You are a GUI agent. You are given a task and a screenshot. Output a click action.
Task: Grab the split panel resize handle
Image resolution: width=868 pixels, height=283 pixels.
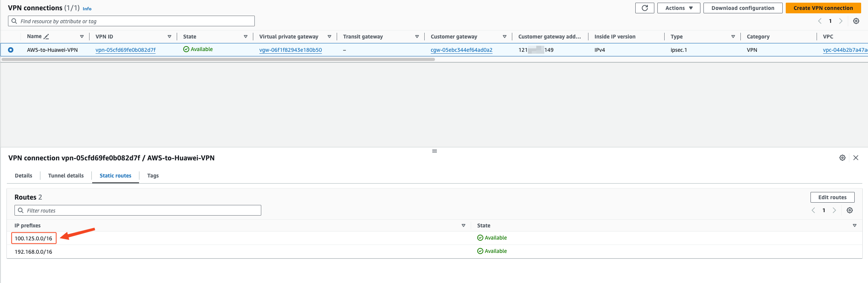[x=434, y=151]
